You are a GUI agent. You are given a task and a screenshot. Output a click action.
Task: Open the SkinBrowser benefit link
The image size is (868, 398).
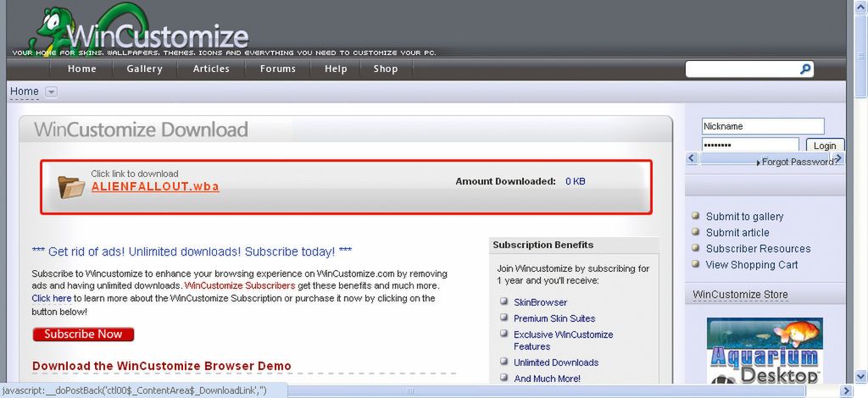[540, 302]
